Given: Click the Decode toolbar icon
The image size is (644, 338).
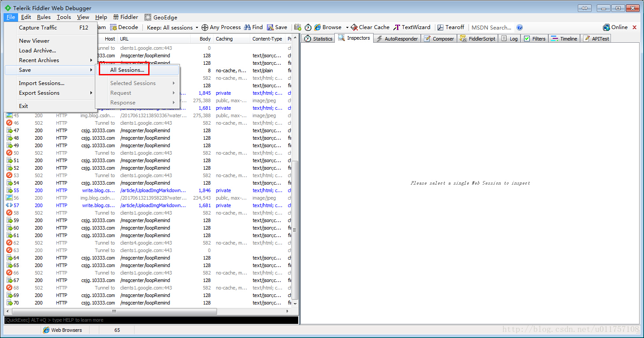Looking at the screenshot, I should 113,27.
